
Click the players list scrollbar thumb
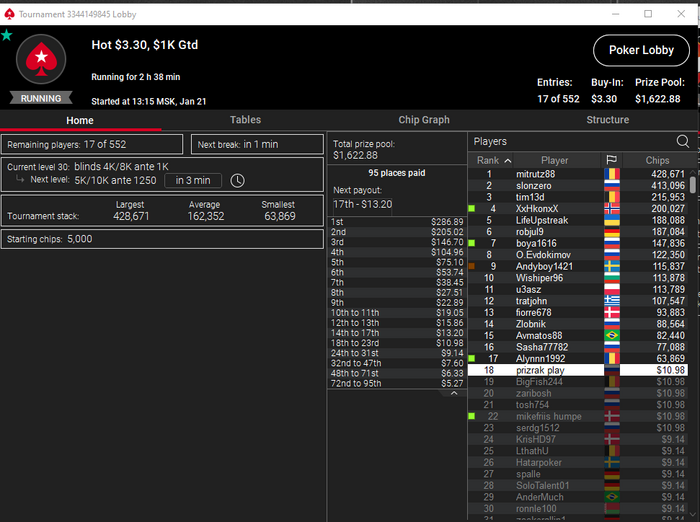692,185
